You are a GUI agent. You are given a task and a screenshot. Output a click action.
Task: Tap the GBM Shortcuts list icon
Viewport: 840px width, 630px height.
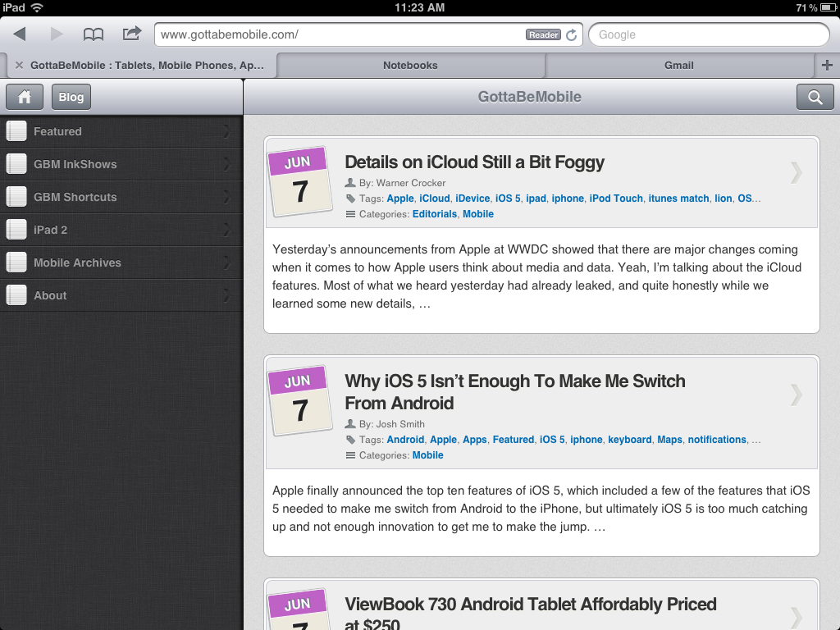[16, 197]
